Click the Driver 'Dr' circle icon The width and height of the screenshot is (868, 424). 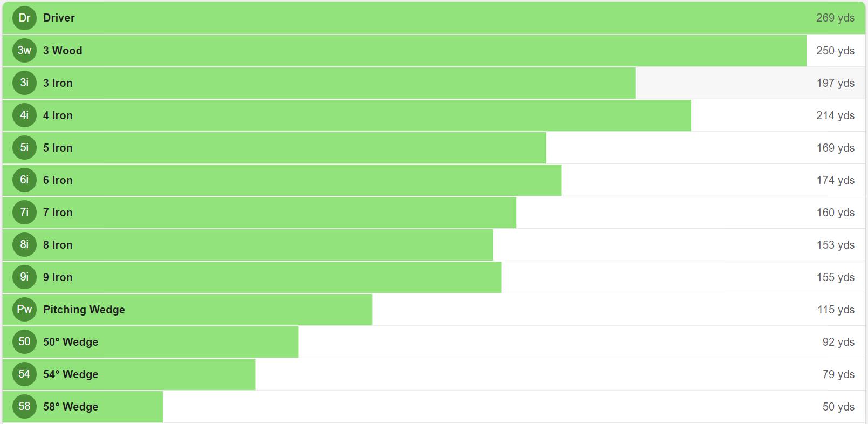pyautogui.click(x=24, y=18)
